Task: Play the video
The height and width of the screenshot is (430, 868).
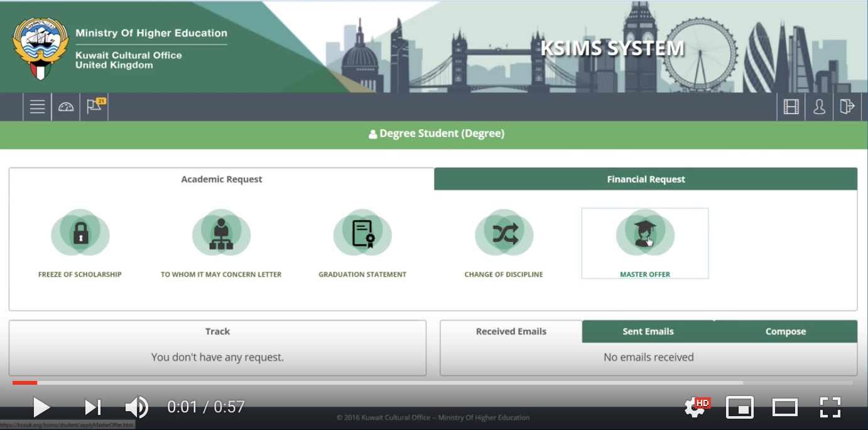Action: (41, 407)
